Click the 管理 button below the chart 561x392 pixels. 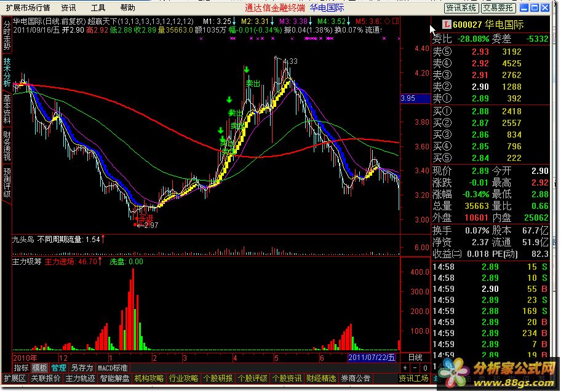coord(58,367)
